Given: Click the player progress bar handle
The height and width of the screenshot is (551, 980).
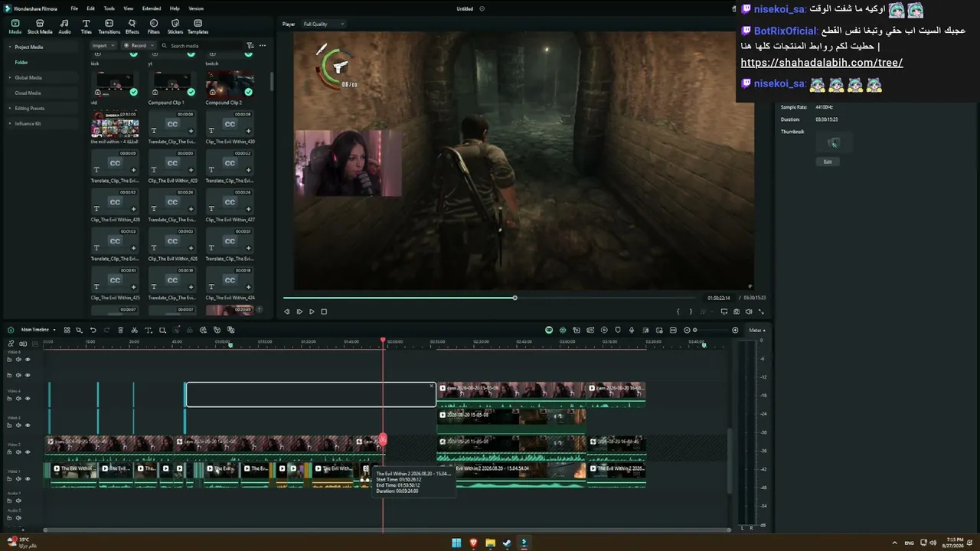Looking at the screenshot, I should tap(514, 298).
